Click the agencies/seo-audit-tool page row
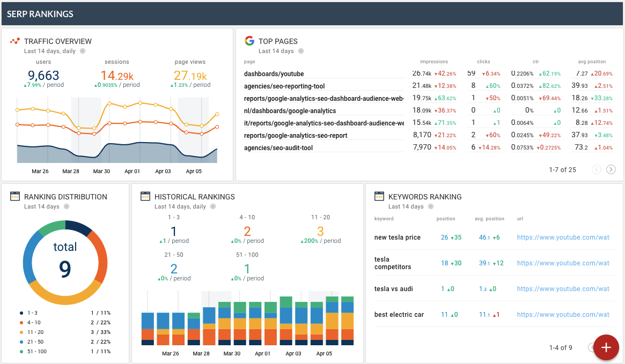Screen dimensions: 625x364 click(x=429, y=148)
